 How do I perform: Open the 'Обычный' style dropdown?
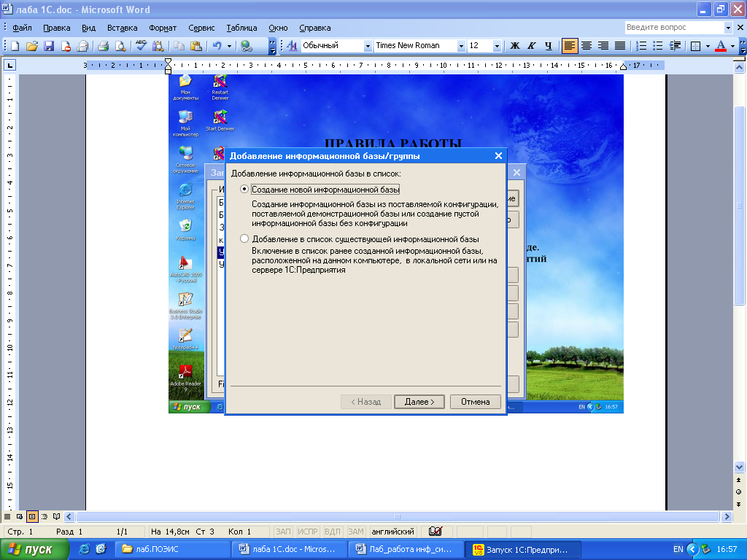coord(368,46)
